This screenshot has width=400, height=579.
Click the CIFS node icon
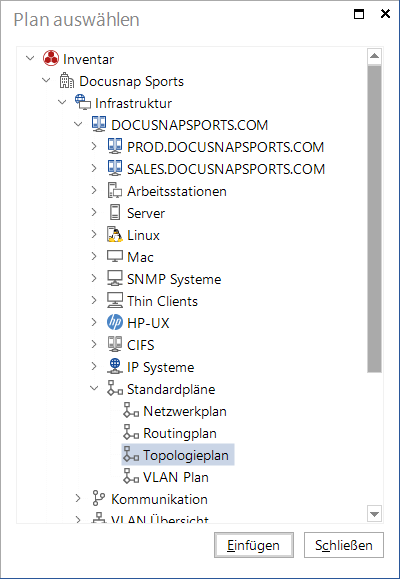point(115,344)
